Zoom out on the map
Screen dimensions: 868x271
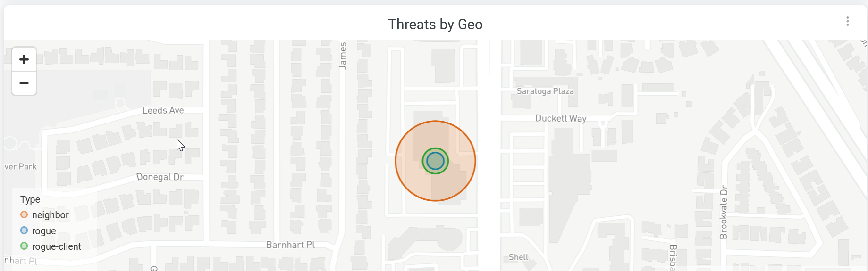[24, 83]
